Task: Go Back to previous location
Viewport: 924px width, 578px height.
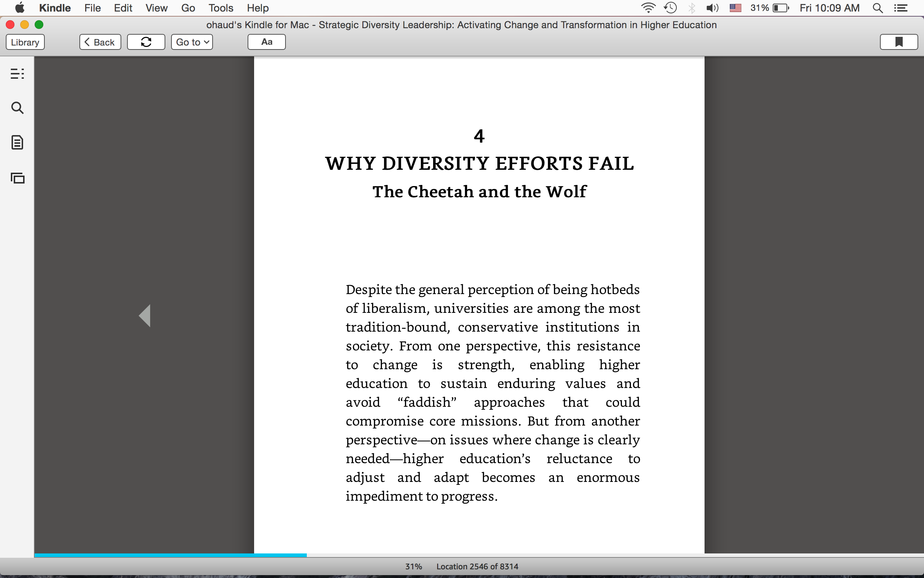Action: (100, 42)
